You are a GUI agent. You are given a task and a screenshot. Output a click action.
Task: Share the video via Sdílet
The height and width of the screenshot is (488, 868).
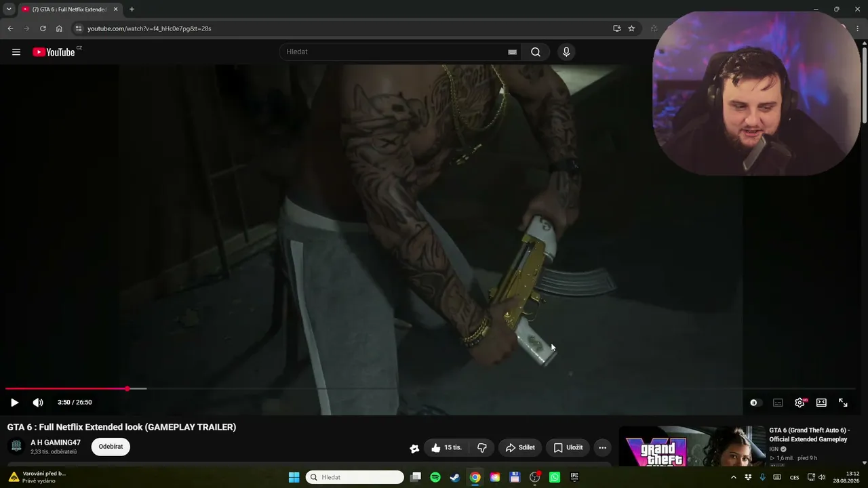pyautogui.click(x=520, y=447)
